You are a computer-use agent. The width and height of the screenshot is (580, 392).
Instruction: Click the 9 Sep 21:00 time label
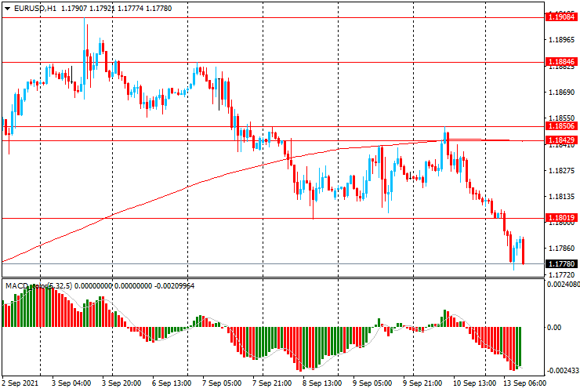click(x=422, y=383)
